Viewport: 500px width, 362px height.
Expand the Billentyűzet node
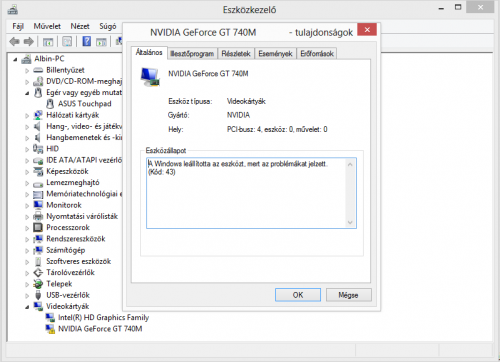(x=27, y=70)
